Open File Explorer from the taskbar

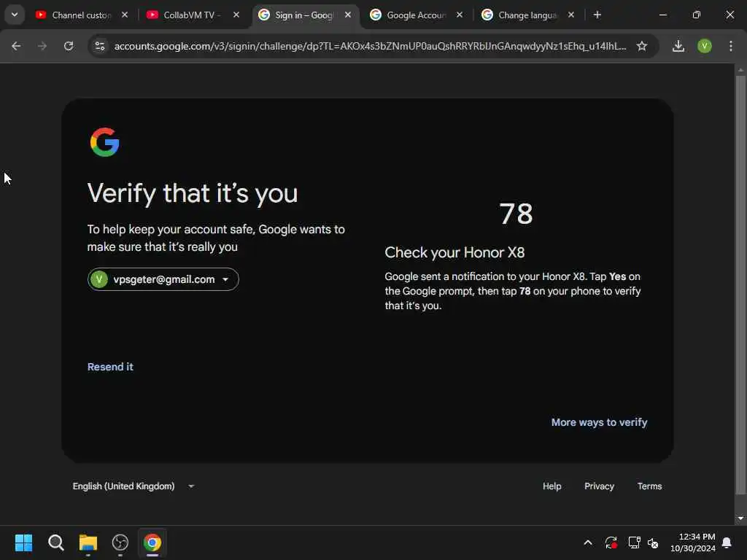click(88, 542)
